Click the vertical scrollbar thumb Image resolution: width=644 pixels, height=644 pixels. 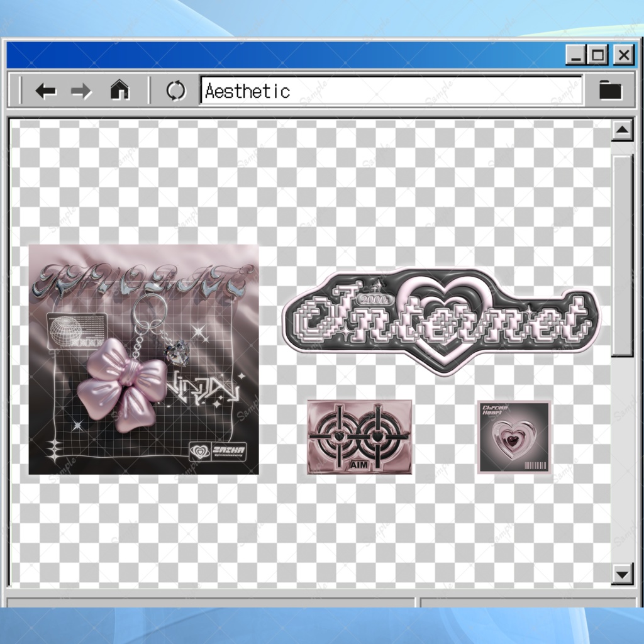click(622, 256)
